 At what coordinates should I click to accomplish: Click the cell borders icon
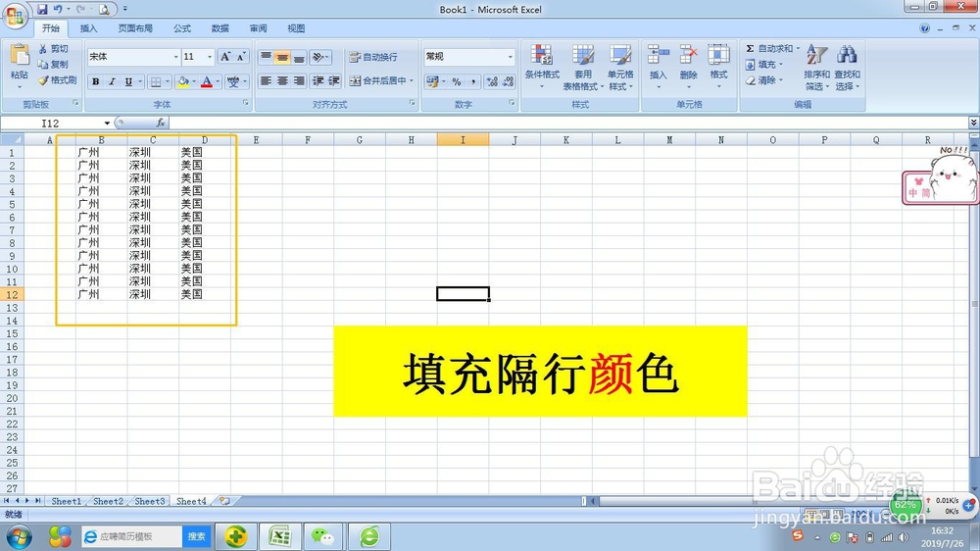click(156, 81)
